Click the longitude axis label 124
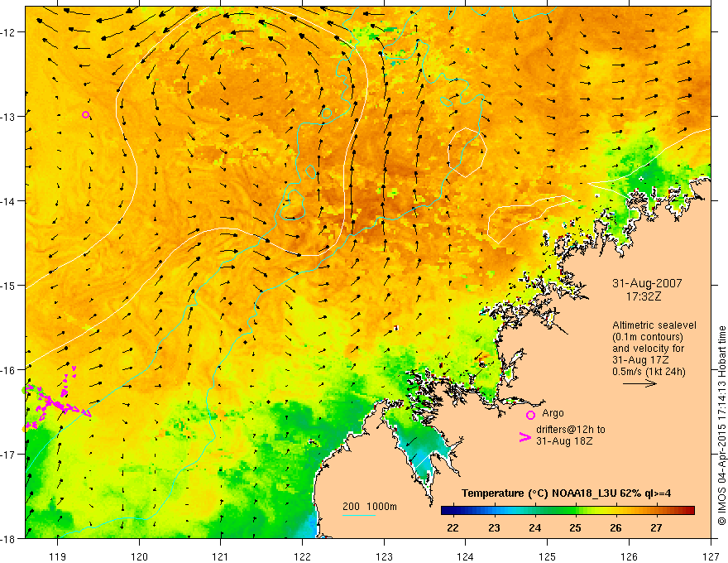728x563 pixels. coord(466,556)
